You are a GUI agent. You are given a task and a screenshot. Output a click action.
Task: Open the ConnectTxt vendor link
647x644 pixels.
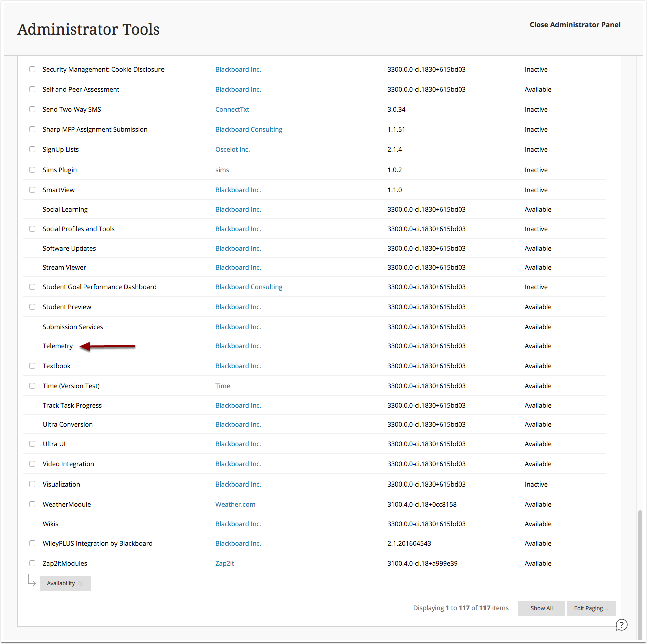coord(232,109)
